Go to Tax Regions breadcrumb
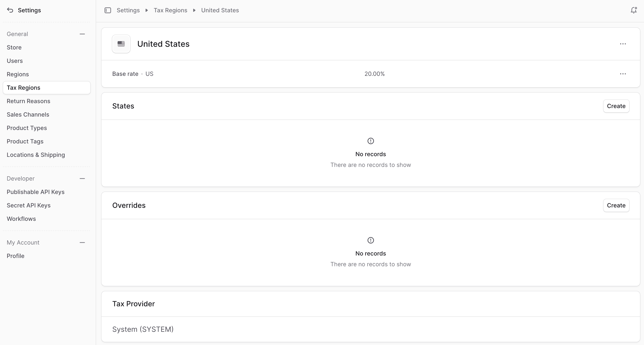This screenshot has width=644, height=345. pyautogui.click(x=170, y=10)
